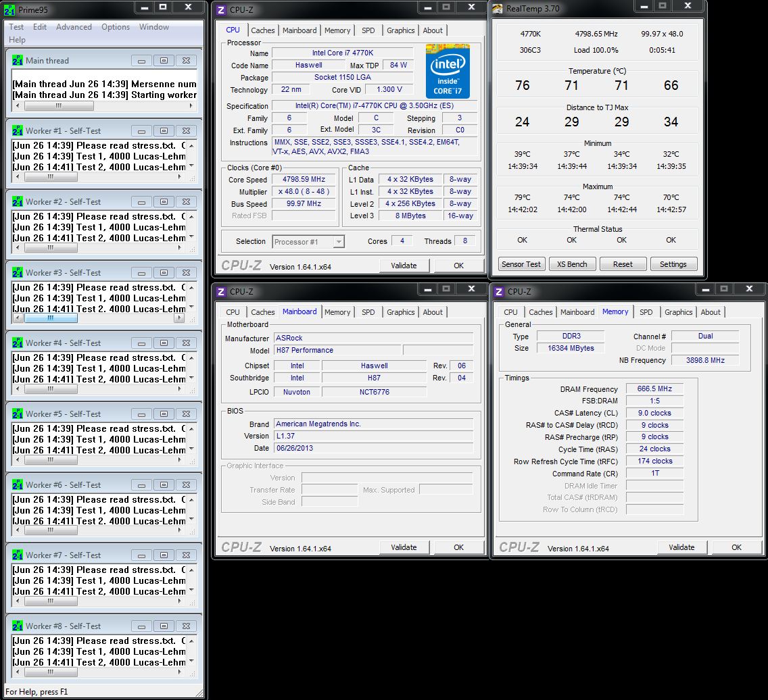
Task: Open the Options menu in Prime95
Action: click(116, 27)
